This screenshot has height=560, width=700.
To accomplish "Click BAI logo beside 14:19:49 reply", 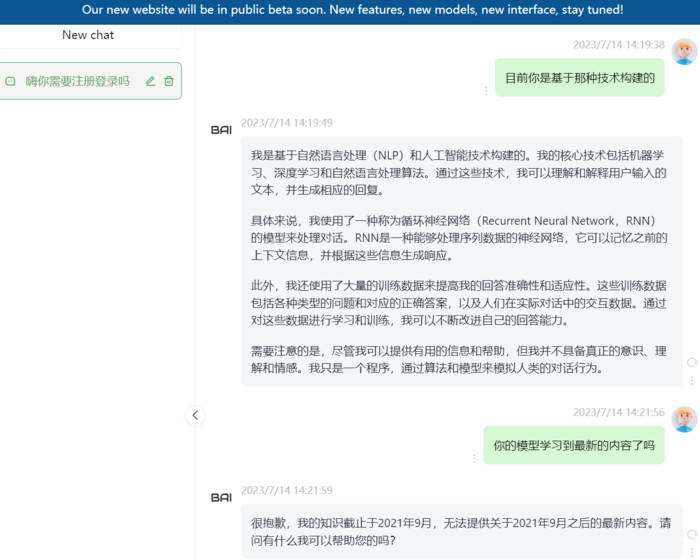I will pyautogui.click(x=221, y=130).
